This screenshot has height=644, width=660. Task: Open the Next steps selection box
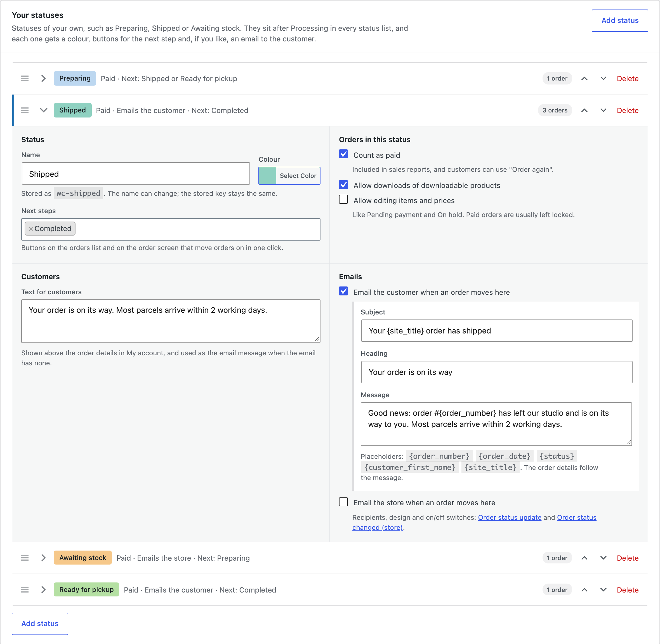coord(171,229)
